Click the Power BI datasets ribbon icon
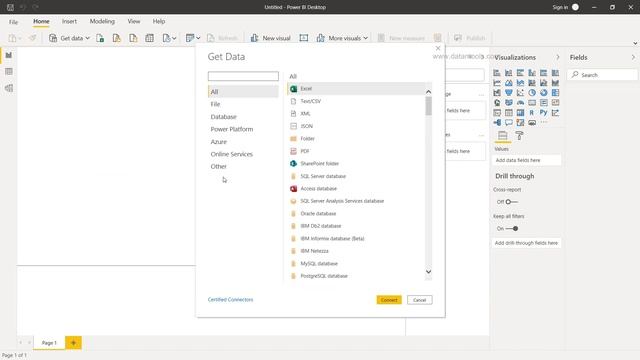This screenshot has height=360, width=640. coord(117,38)
